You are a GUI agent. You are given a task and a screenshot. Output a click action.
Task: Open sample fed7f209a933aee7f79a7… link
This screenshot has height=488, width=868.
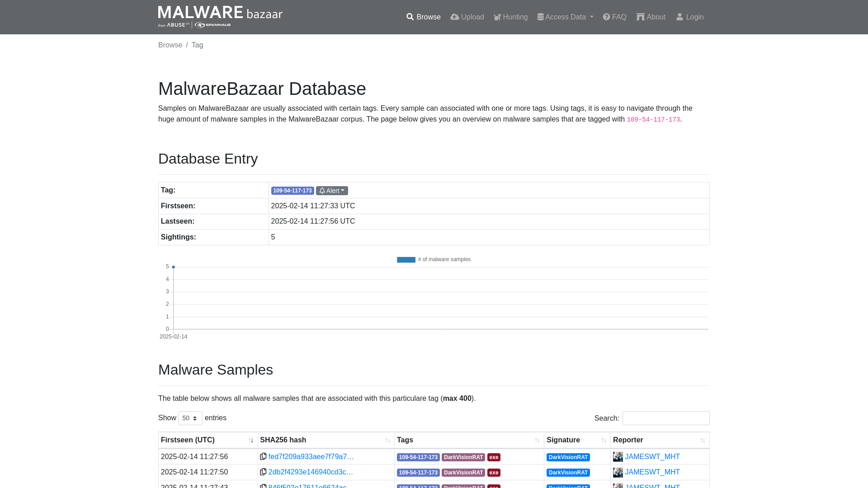pyautogui.click(x=311, y=457)
